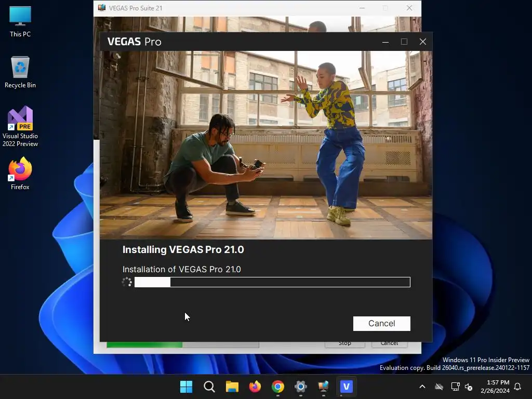
Task: Click the muted volume tray icon
Action: pyautogui.click(x=469, y=387)
